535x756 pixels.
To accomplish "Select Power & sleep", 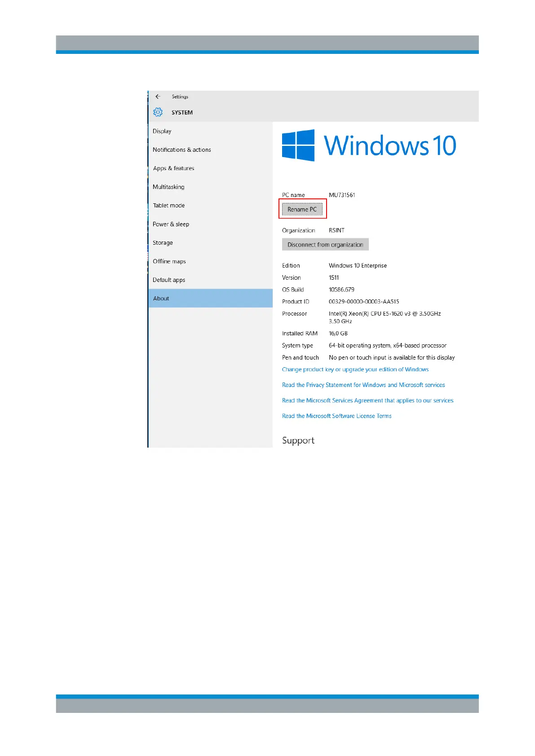I will (x=210, y=224).
